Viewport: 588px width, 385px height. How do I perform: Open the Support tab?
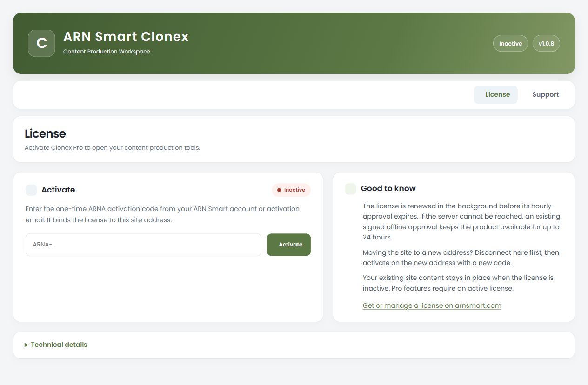click(x=545, y=94)
